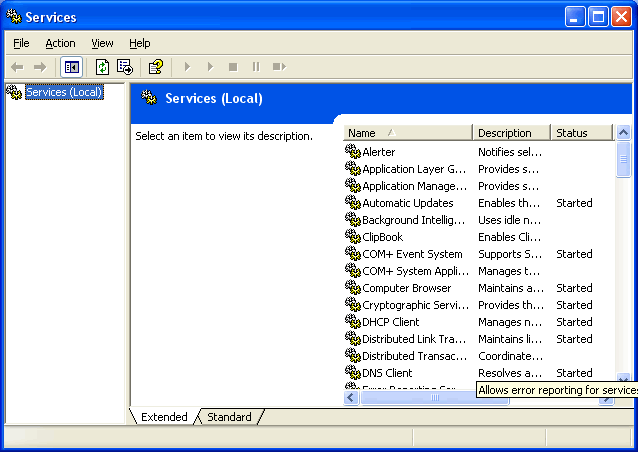This screenshot has height=452, width=638.
Task: Click the Help toolbar icon
Action: (155, 67)
